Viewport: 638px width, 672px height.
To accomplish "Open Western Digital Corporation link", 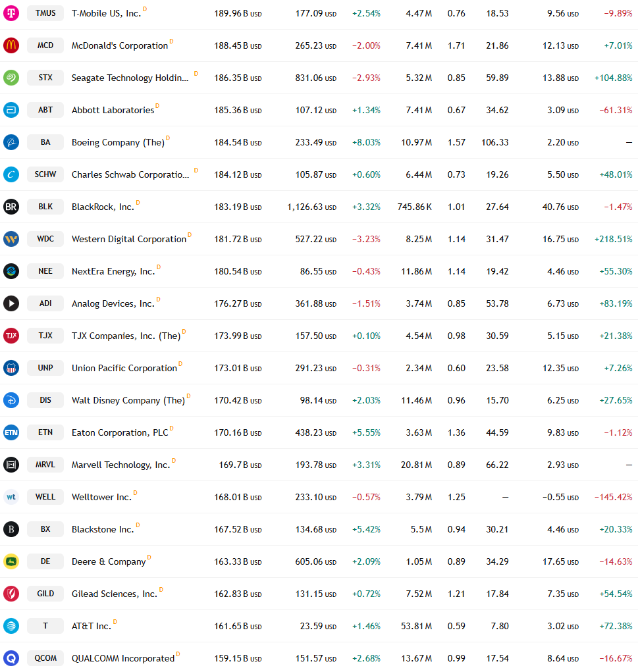I will [128, 239].
